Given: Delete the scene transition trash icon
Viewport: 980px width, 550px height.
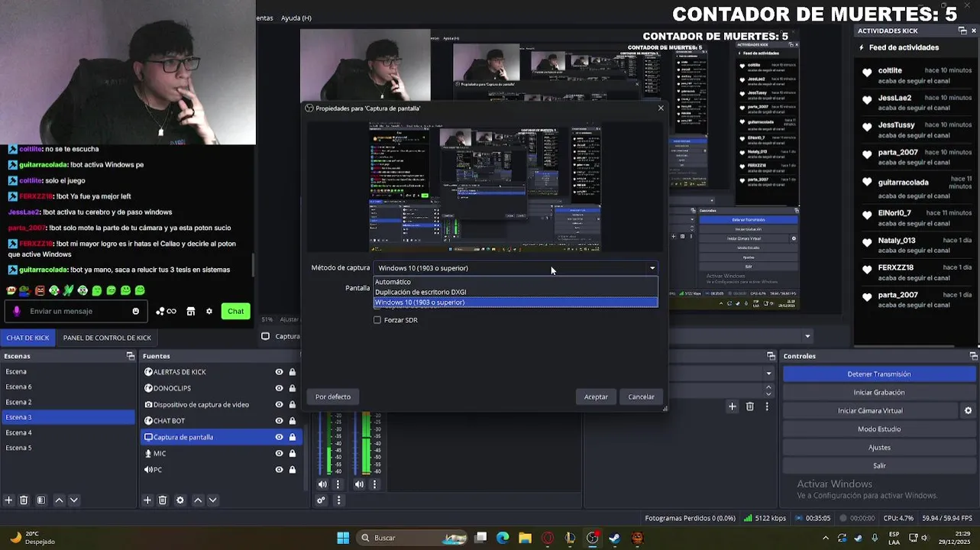Looking at the screenshot, I should pyautogui.click(x=749, y=406).
